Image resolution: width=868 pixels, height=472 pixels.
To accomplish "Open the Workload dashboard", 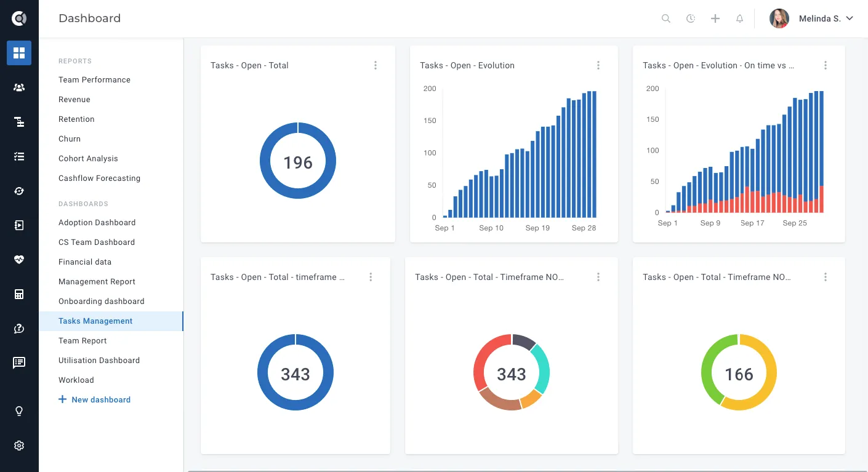I will pos(76,380).
